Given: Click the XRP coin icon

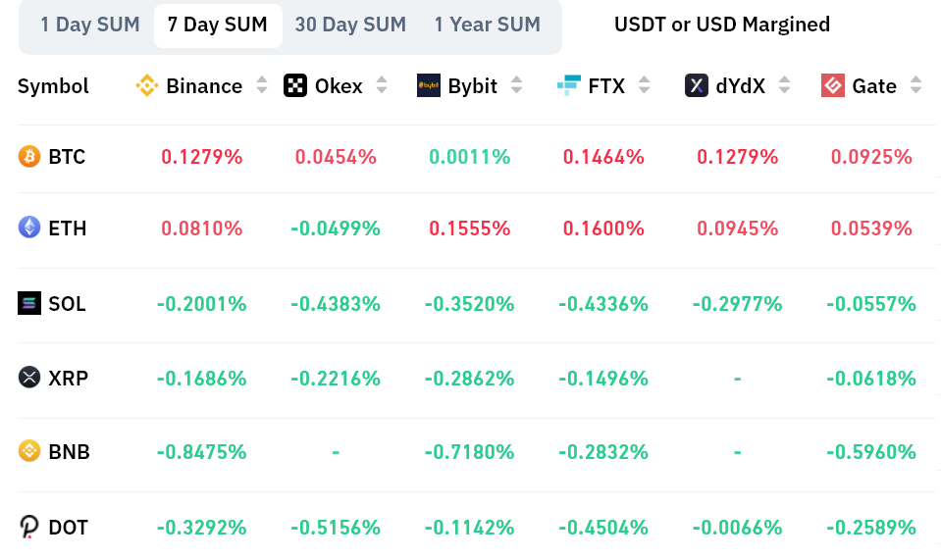Looking at the screenshot, I should tap(29, 378).
